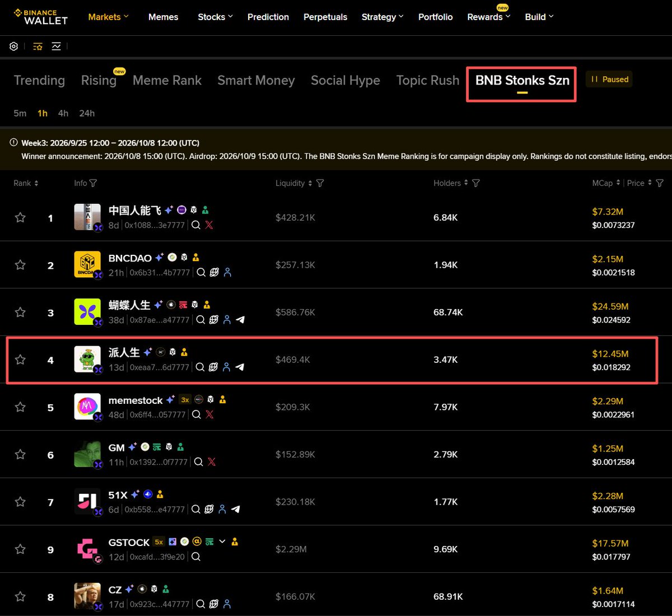This screenshot has height=616, width=672.
Task: Click the search icon in GSTOCK row
Action: pyautogui.click(x=196, y=557)
